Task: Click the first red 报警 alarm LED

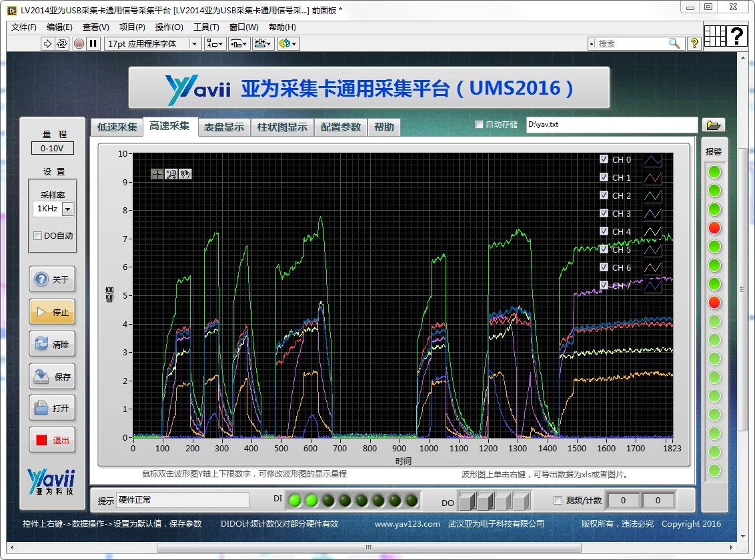Action: (714, 227)
